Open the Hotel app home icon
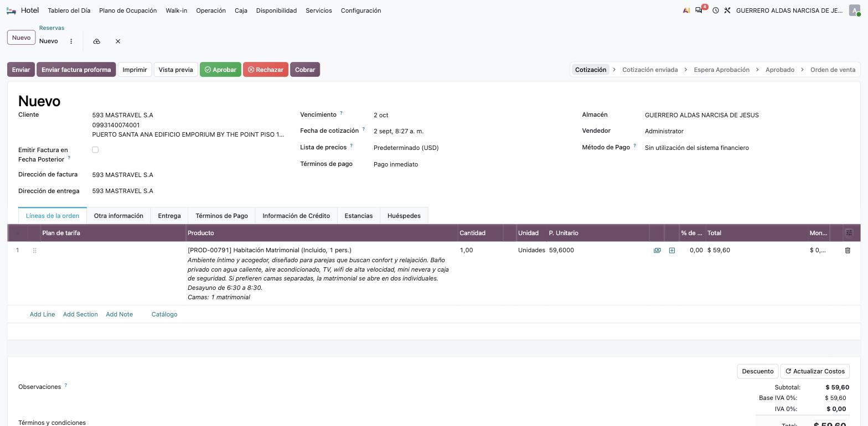 (x=11, y=11)
